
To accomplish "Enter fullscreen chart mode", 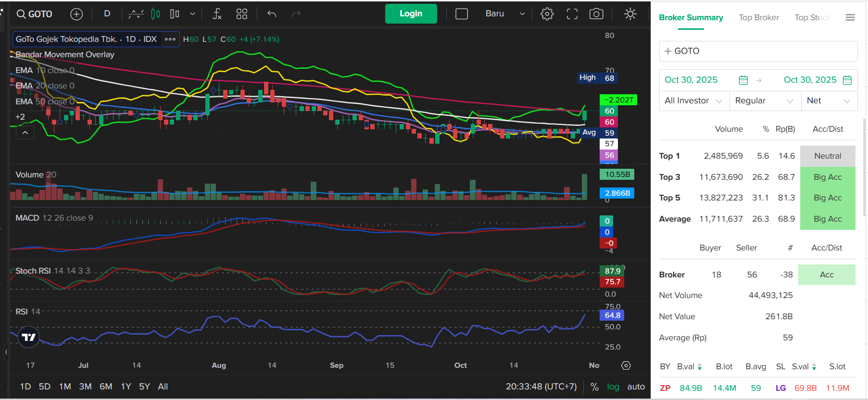I will coord(572,14).
